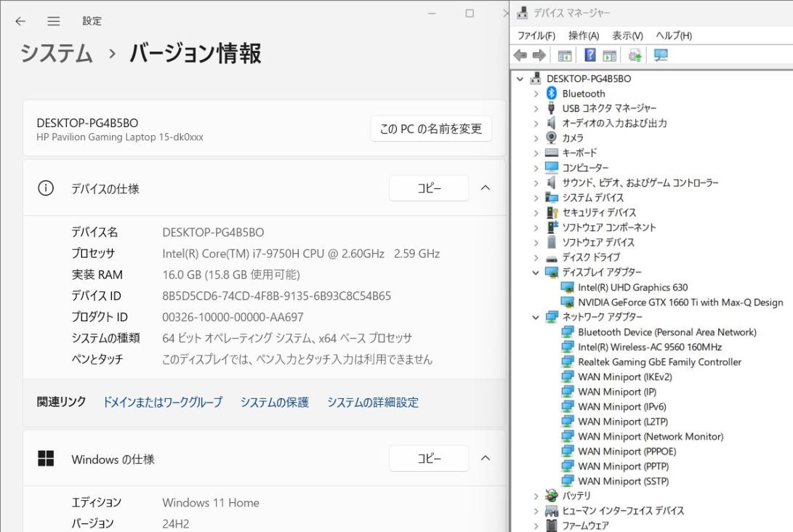This screenshot has width=793, height=532.
Task: Select Bluetooth Device (Personal Area Network)
Action: coord(667,332)
